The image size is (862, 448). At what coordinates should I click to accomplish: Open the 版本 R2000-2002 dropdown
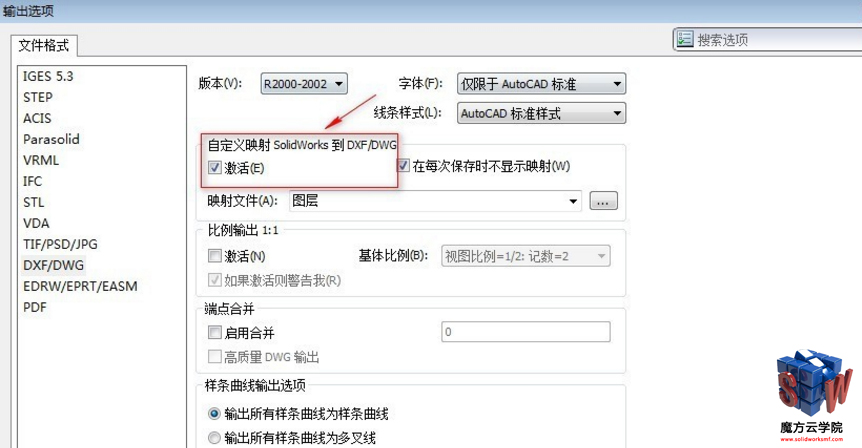[x=304, y=84]
